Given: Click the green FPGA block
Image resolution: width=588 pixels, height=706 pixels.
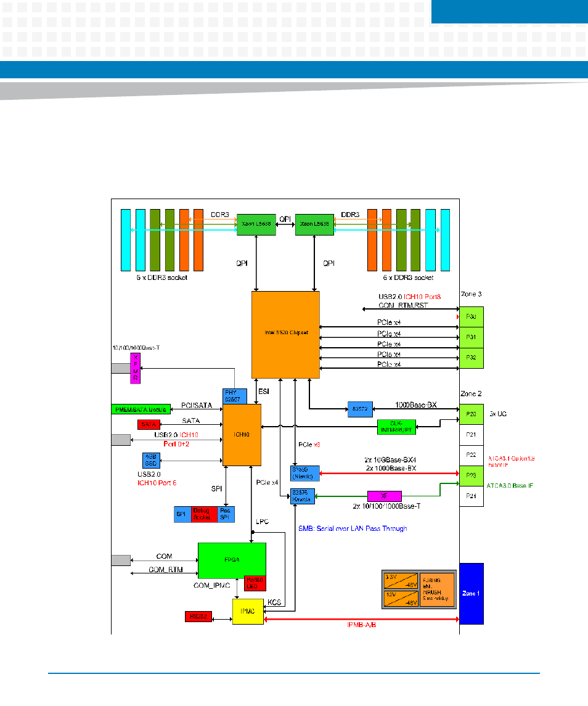Looking at the screenshot, I should click(x=232, y=560).
